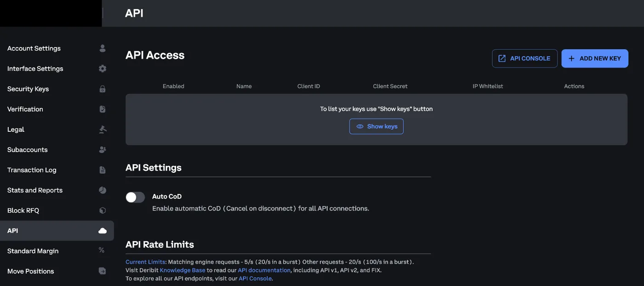Click the Subaccounts users icon
Screen dimensions: 644x286
click(103, 150)
